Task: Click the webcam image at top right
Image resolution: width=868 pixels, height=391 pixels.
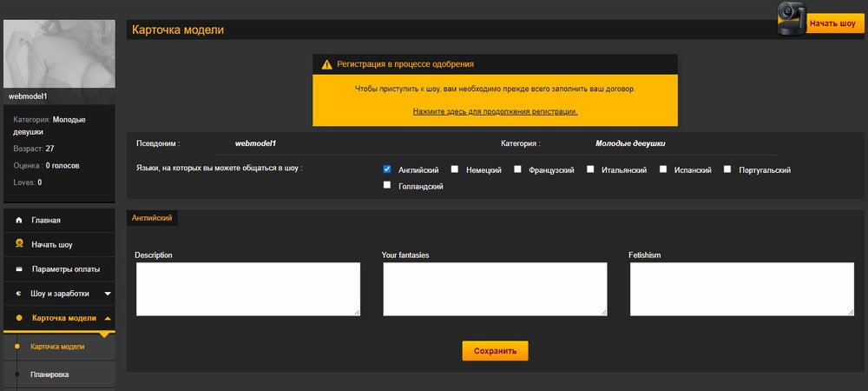Action: click(x=790, y=19)
